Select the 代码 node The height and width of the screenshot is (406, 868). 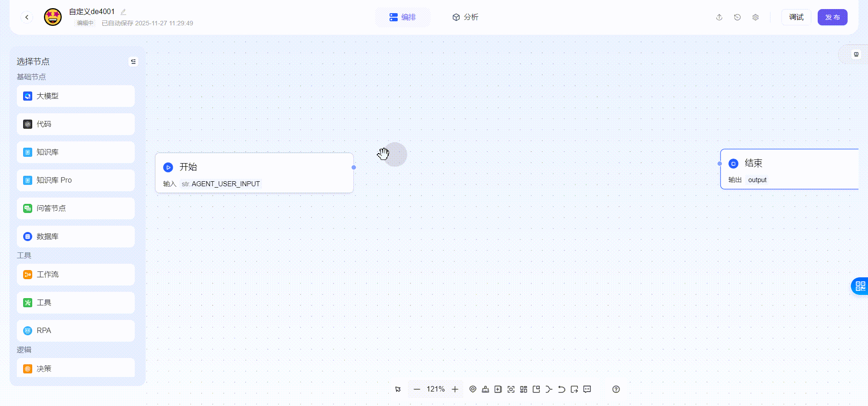point(76,124)
